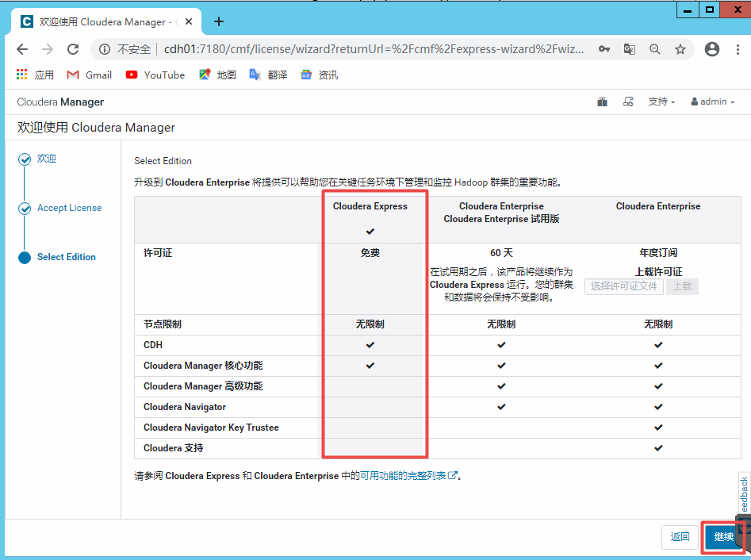The image size is (751, 560).
Task: Click the Cloudera Manager 高级功能 row label
Action: 203,386
